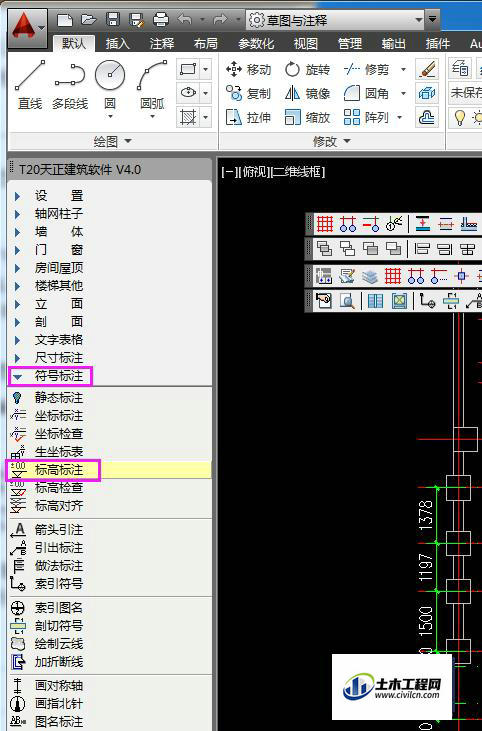Click the 圆角 fillet tool

(x=366, y=93)
